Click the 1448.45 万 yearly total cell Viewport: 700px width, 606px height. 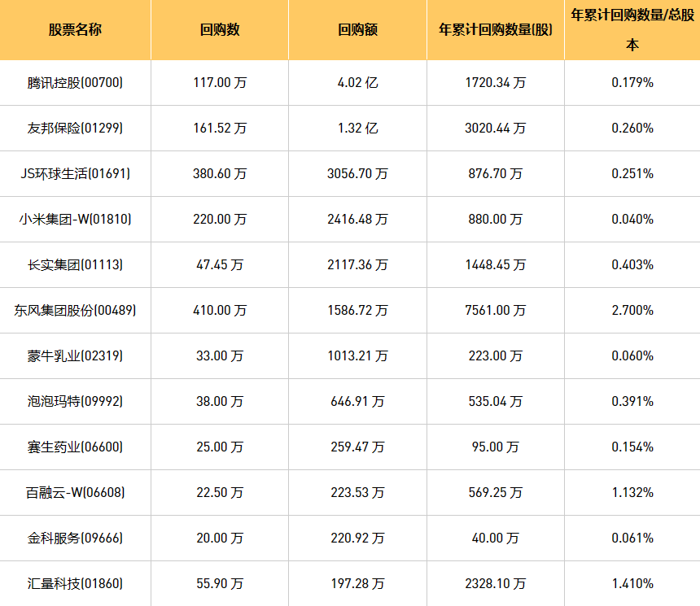click(x=496, y=264)
